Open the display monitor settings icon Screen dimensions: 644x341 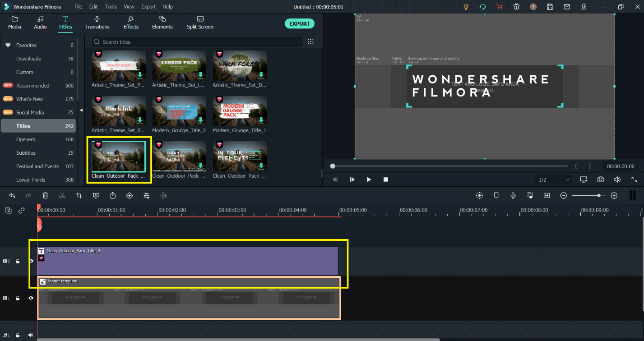tap(584, 180)
